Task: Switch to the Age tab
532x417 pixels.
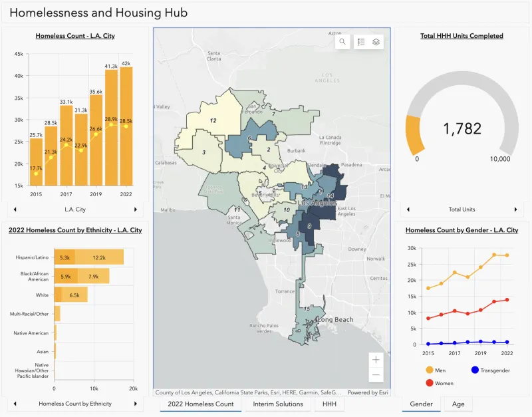Action: coord(458,404)
